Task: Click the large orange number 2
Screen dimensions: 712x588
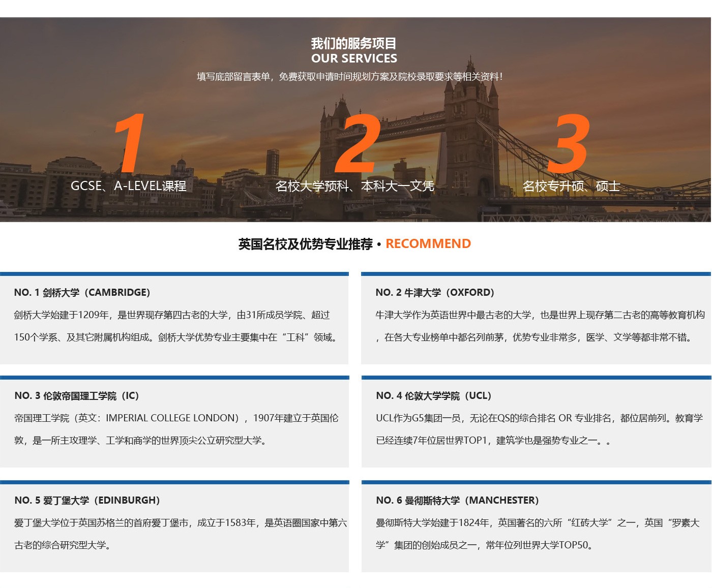Action: [358, 143]
